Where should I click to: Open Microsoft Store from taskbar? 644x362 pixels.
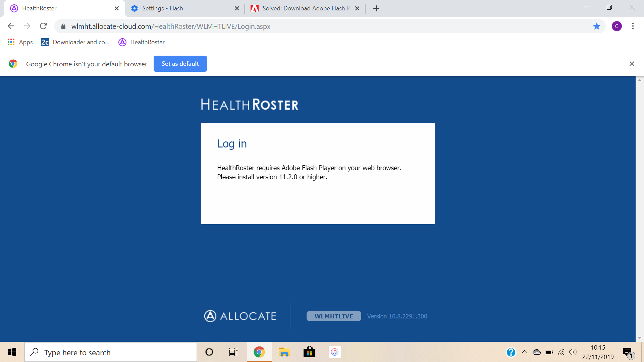pyautogui.click(x=309, y=352)
